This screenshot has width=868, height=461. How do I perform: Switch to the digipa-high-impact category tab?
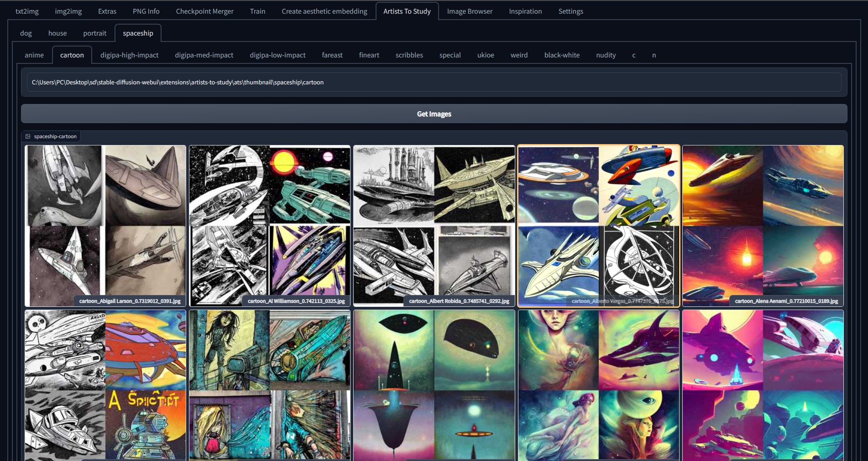pyautogui.click(x=129, y=55)
